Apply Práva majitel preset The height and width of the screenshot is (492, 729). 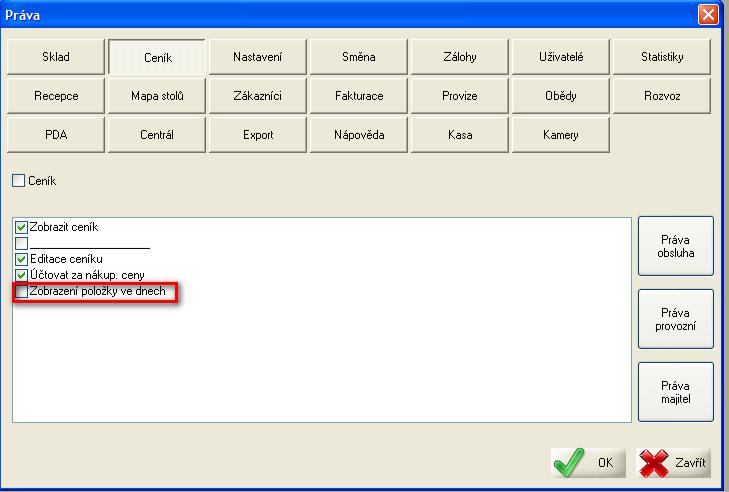click(x=675, y=392)
